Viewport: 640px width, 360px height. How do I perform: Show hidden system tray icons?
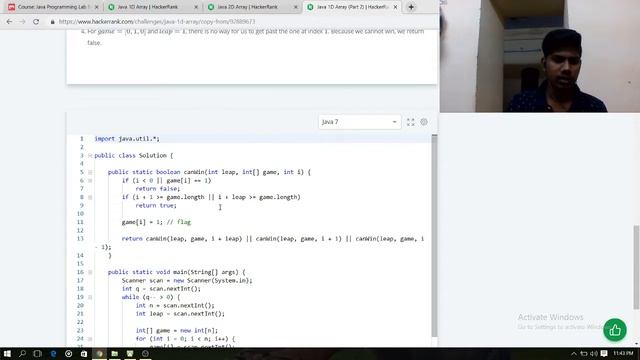[x=574, y=353]
